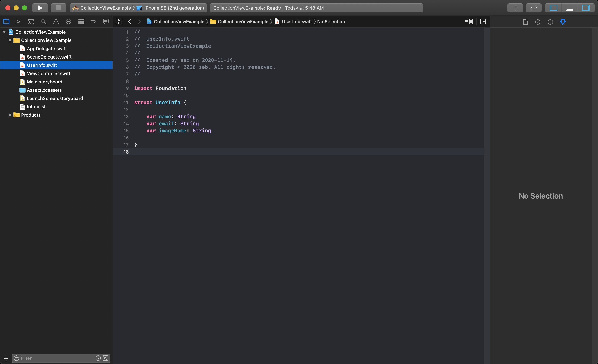Screen dimensions: 598x364
Task: Show the History inspector
Action: pos(538,22)
